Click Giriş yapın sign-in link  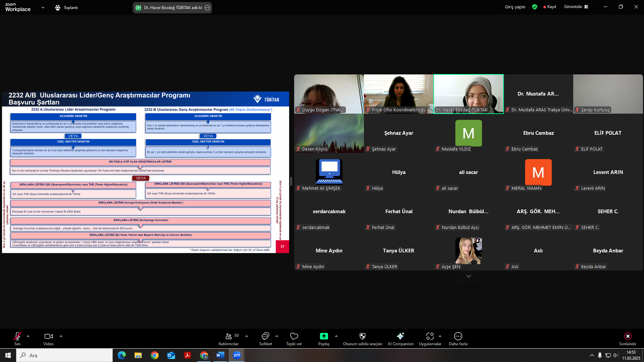coord(515,7)
